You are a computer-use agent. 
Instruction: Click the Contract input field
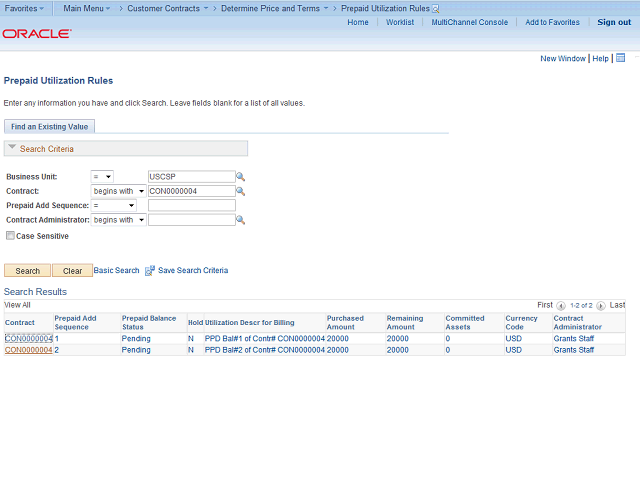click(191, 191)
